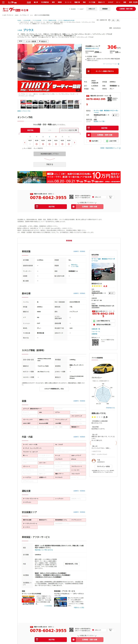Click the header 在庫確認・見積り依頼 button

tap(126, 9)
